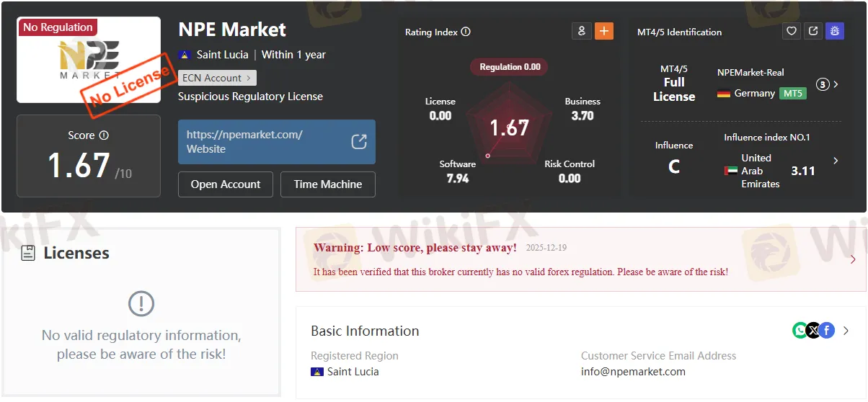This screenshot has height=402, width=868.
Task: Click the Risk Control 0.00 rating value
Action: pyautogui.click(x=570, y=178)
